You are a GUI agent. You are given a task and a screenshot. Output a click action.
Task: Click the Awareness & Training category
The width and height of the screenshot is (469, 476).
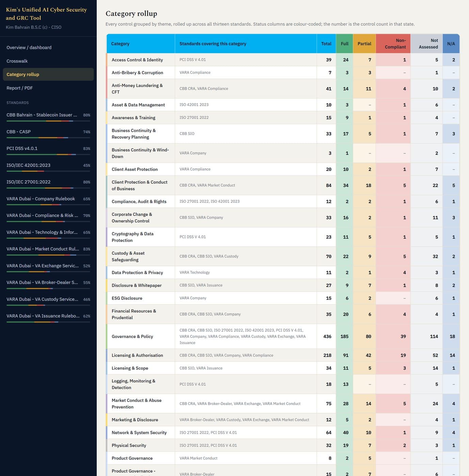[133, 118]
